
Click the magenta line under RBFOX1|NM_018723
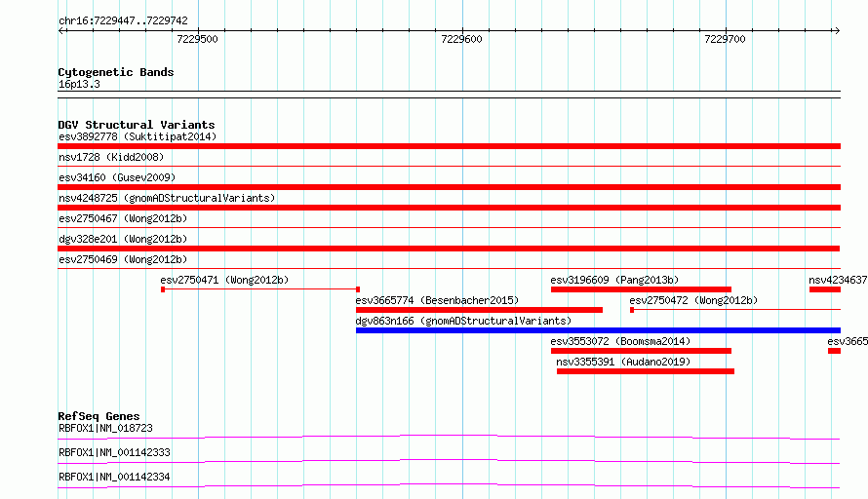(449, 437)
